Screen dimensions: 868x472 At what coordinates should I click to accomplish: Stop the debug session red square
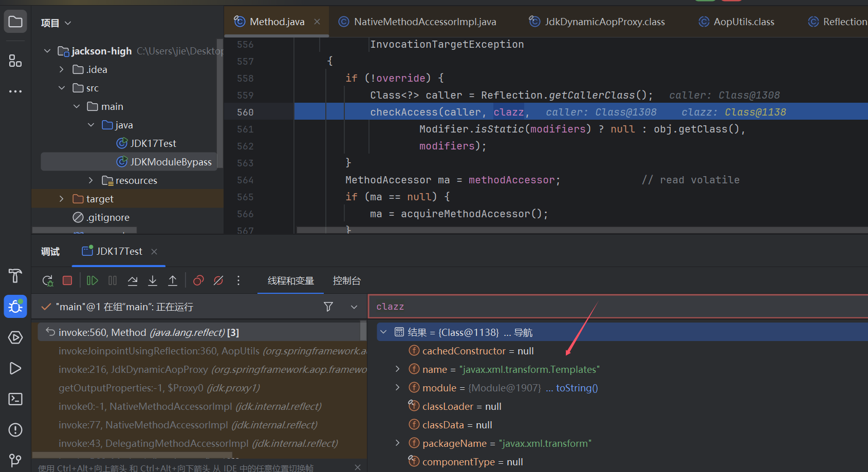[x=67, y=280]
